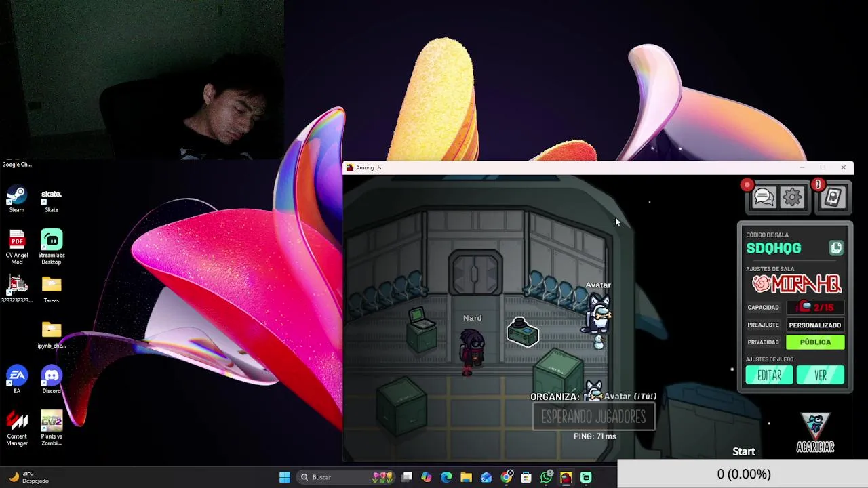Launch the EA app shortcut
868x488 pixels.
(x=17, y=380)
